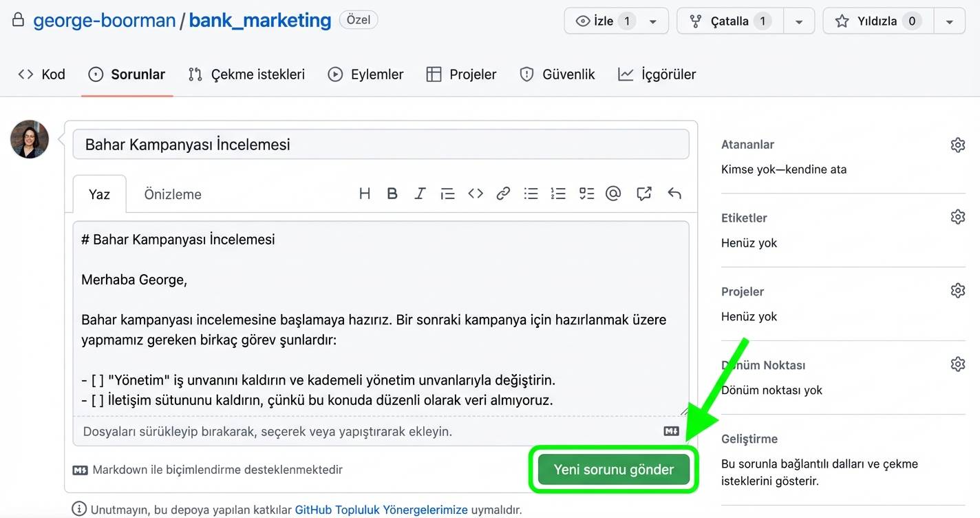980x518 pixels.
Task: Expand the Yıldızla dropdown arrow
Action: (949, 21)
